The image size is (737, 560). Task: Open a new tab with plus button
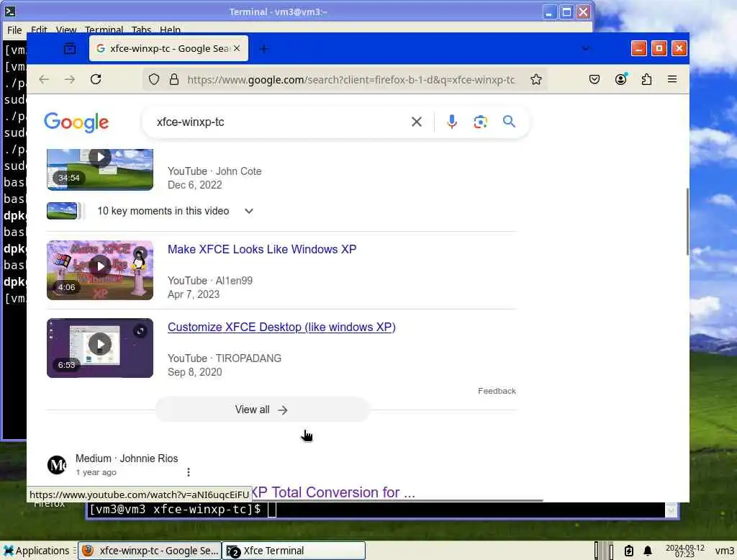(x=264, y=48)
